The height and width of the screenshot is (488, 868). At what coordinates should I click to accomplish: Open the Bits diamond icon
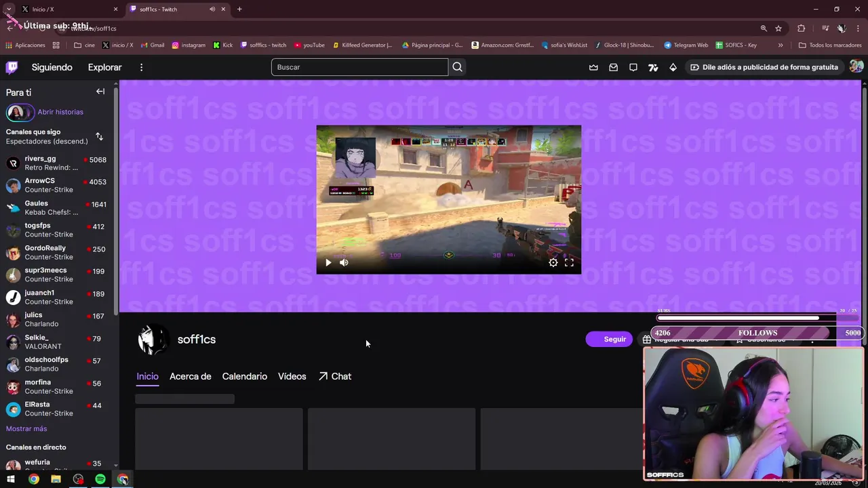[x=673, y=67]
